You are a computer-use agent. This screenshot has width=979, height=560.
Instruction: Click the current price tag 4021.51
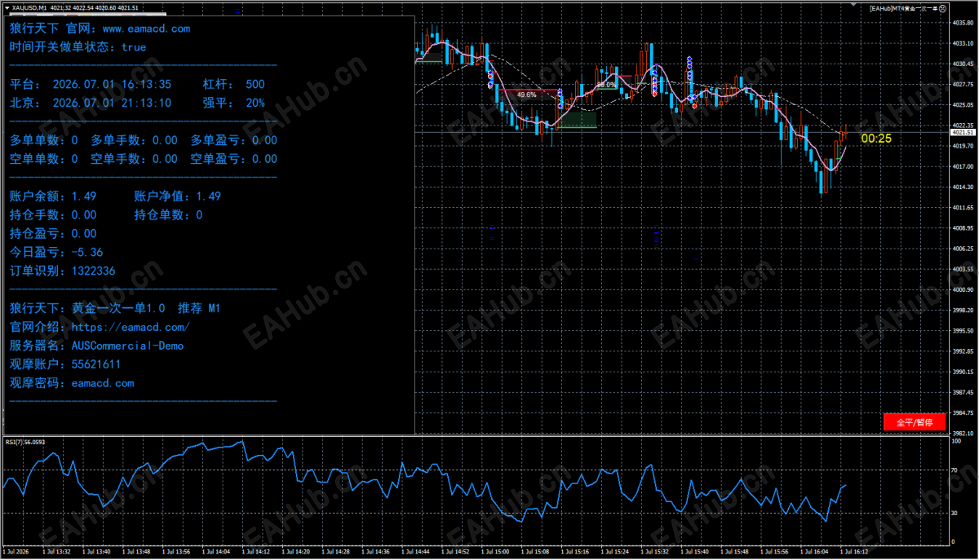click(x=963, y=131)
